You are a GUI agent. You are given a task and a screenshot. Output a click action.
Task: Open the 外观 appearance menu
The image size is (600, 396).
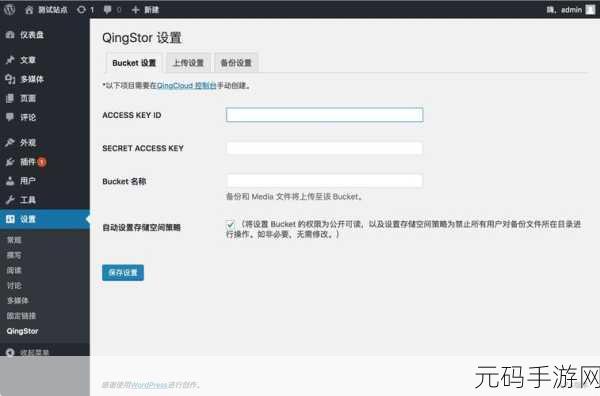click(x=45, y=142)
